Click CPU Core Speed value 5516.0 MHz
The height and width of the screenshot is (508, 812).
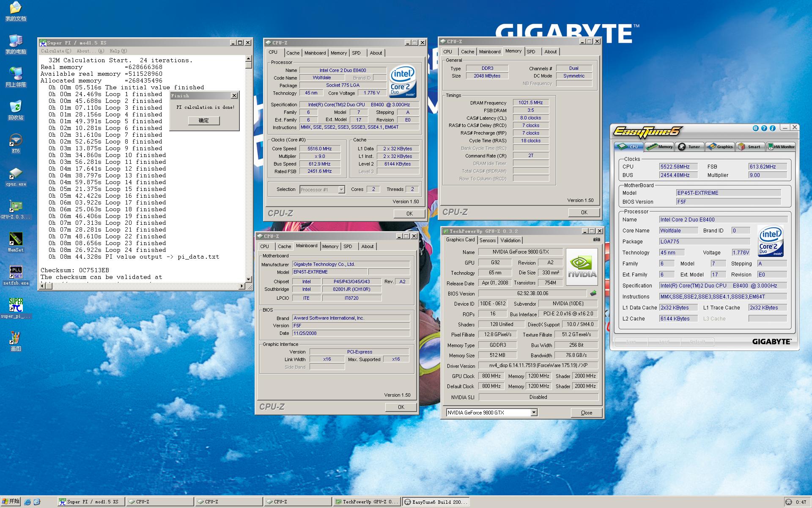[x=319, y=149]
